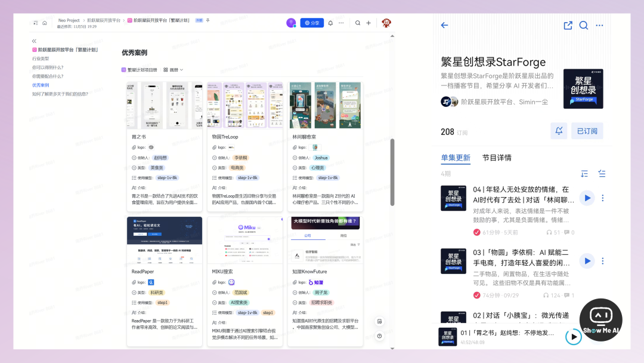This screenshot has height=363, width=644.
Task: Click the search icon in podcast panel
Action: 584,26
